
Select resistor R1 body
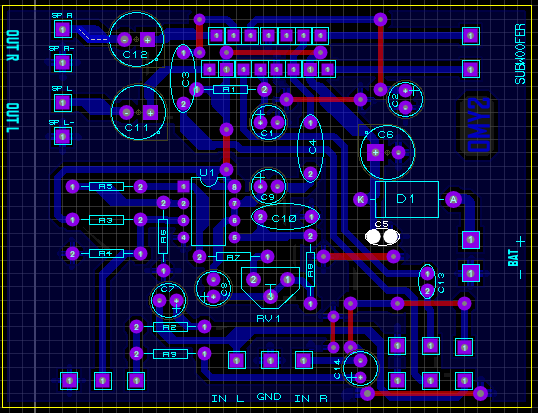tap(230, 90)
